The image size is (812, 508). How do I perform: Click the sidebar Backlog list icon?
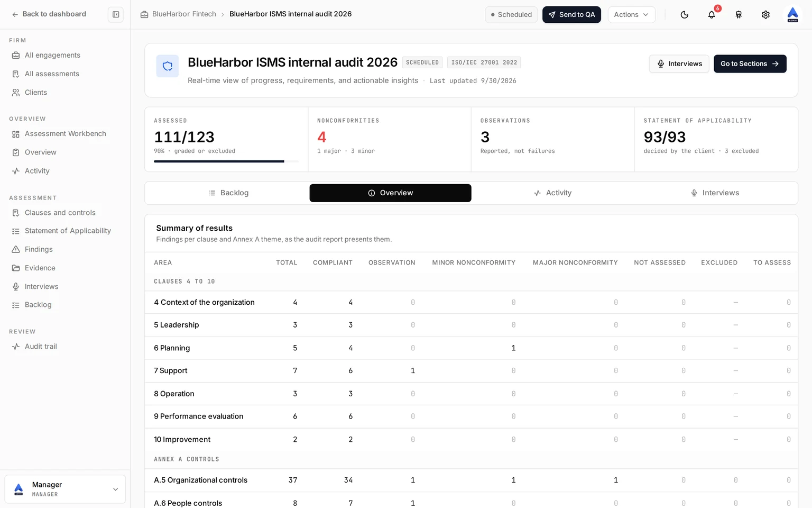coord(16,305)
